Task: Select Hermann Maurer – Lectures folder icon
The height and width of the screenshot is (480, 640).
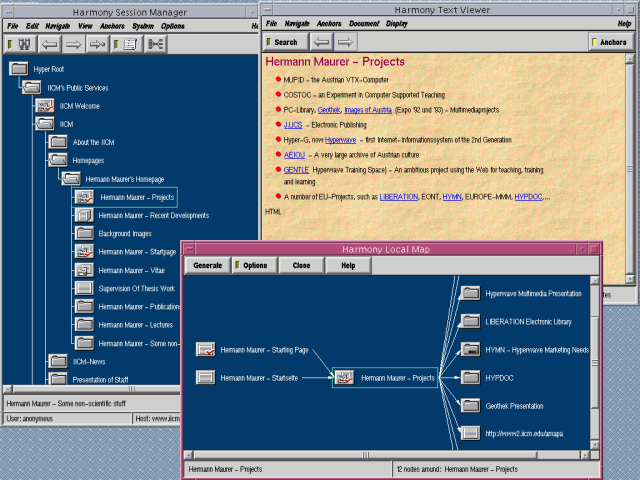Action: (84, 325)
